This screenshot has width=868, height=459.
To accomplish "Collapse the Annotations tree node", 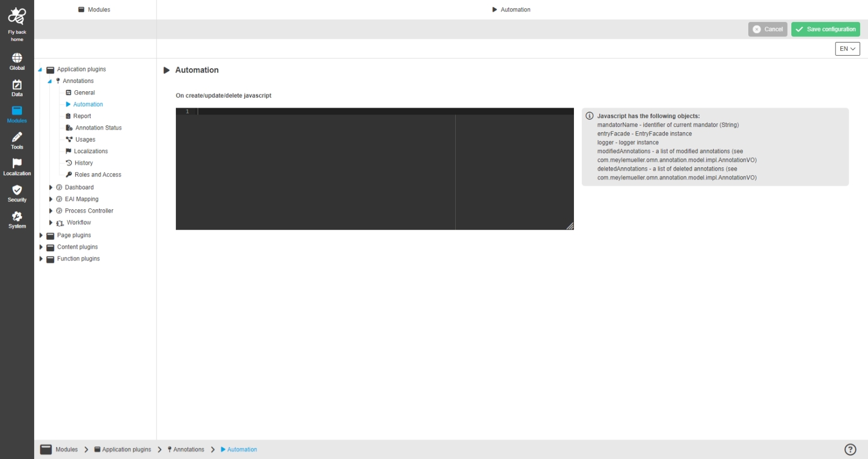I will click(x=50, y=81).
